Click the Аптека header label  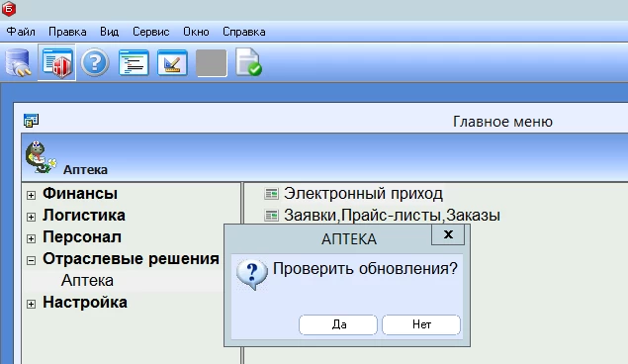coord(85,170)
